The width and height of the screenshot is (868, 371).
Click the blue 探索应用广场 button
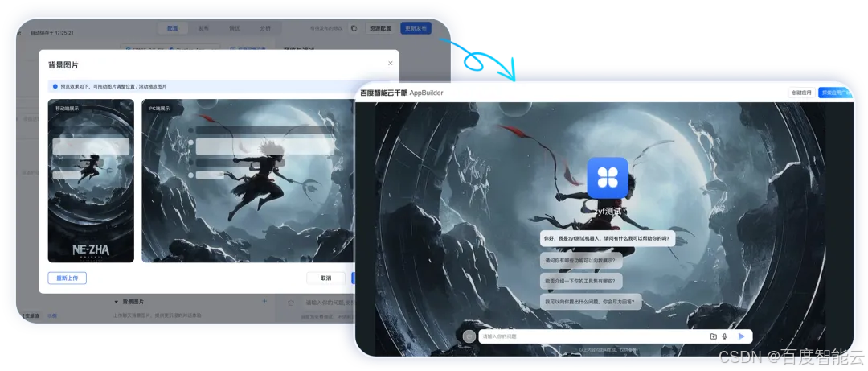tap(835, 93)
